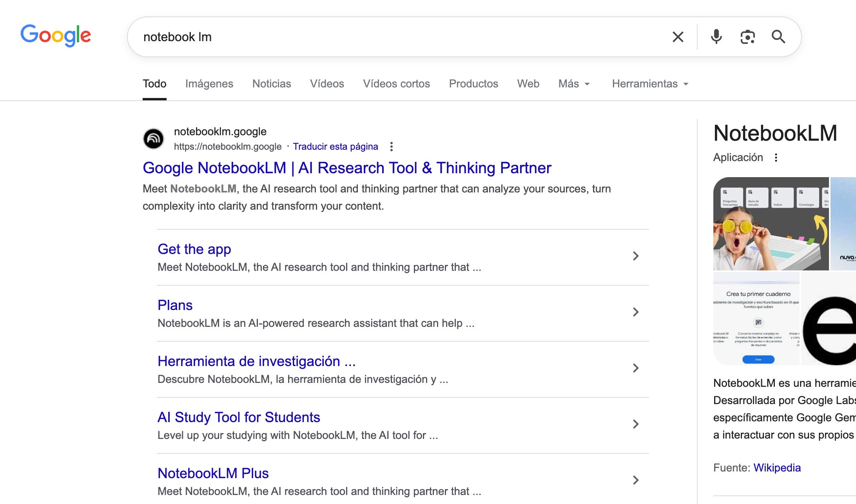856x504 pixels.
Task: Clear the search box with X
Action: point(678,37)
